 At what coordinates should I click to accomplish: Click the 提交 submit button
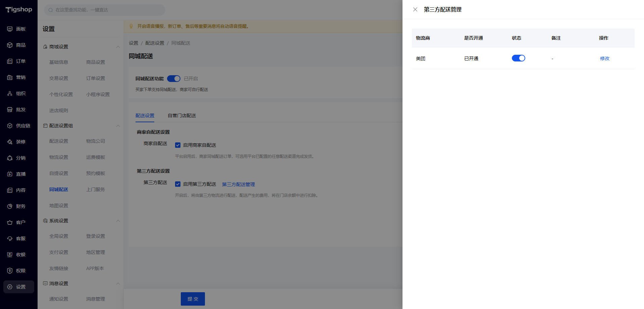coord(193,299)
